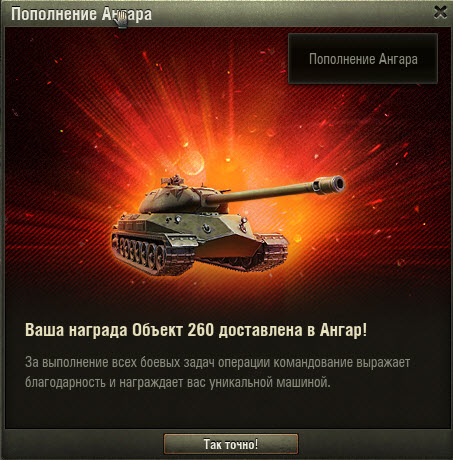The image size is (453, 460).
Task: Click the tank's right track
Action: pos(272,252)
